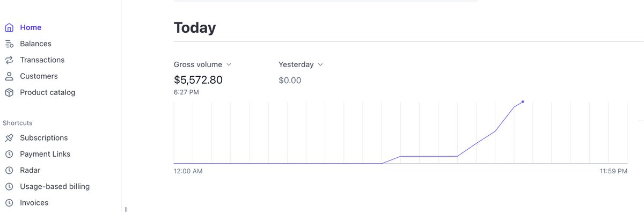Go to the Transactions page
Viewport: 644px width, 212px height.
[x=42, y=60]
